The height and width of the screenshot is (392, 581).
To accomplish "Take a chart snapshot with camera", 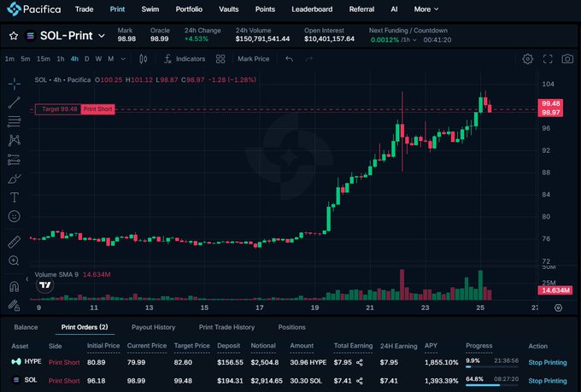I will coord(567,59).
